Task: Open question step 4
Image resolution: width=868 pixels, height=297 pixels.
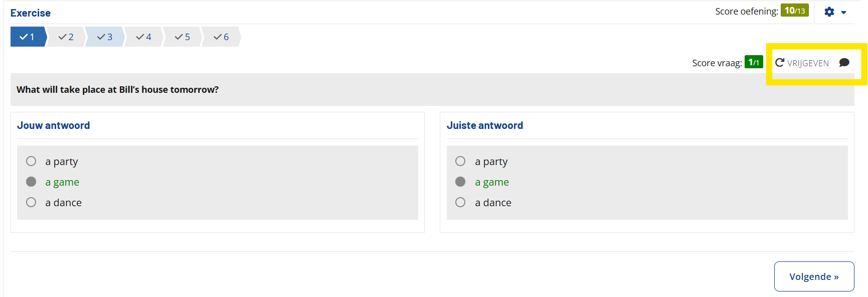Action: [144, 37]
